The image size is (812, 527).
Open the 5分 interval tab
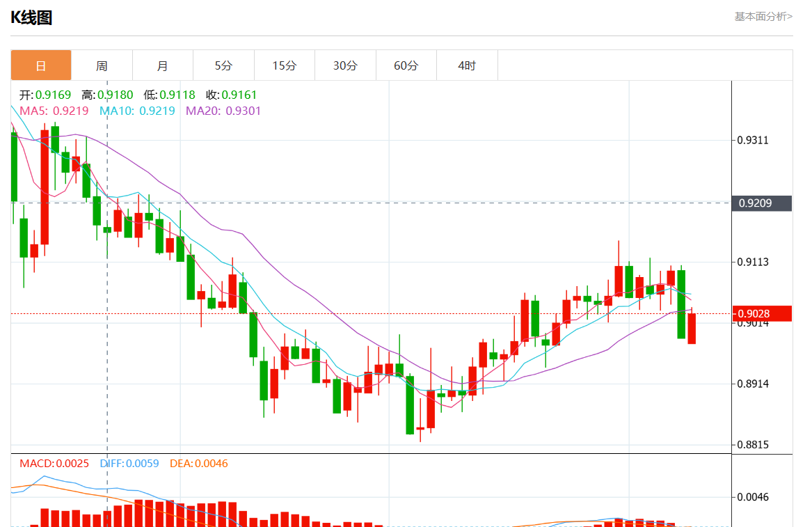click(x=224, y=65)
